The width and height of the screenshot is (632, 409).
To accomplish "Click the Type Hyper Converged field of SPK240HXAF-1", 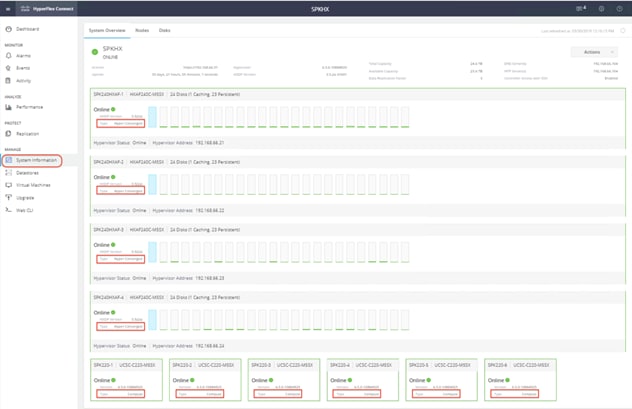I will tap(121, 123).
